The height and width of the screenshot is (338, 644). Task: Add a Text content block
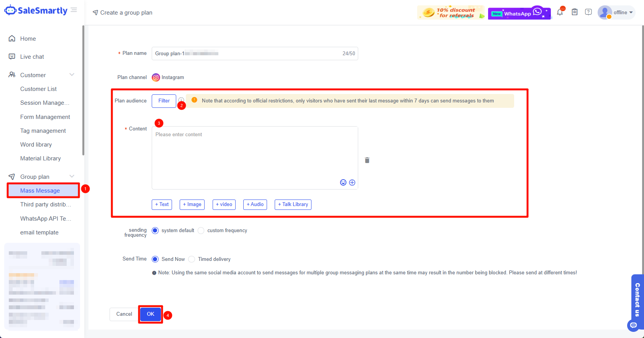[x=162, y=204]
